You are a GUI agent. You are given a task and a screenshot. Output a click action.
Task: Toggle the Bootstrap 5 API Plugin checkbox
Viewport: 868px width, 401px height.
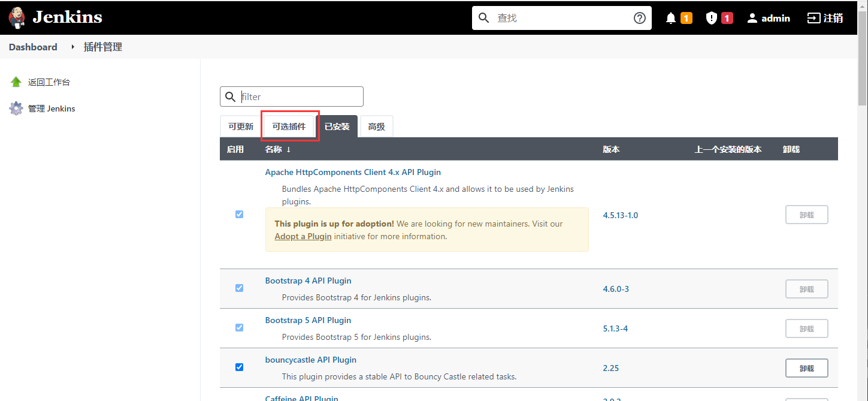point(240,328)
